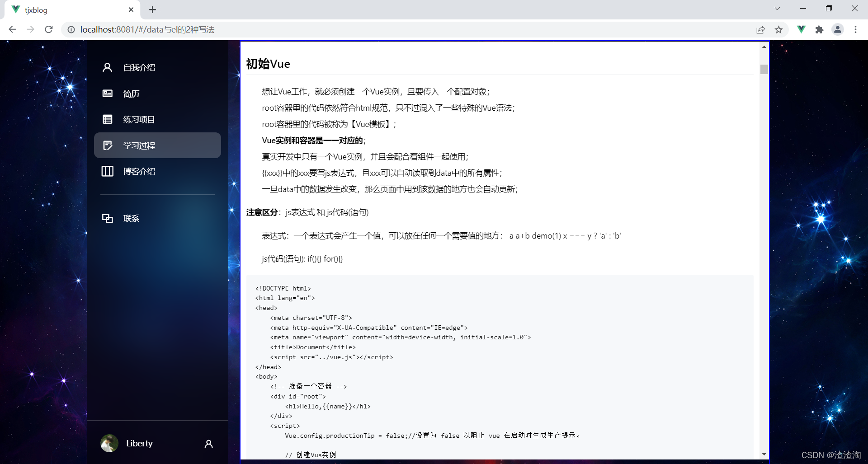The image size is (868, 464).
Task: Click the comment line 创建Vus实例
Action: (311, 455)
